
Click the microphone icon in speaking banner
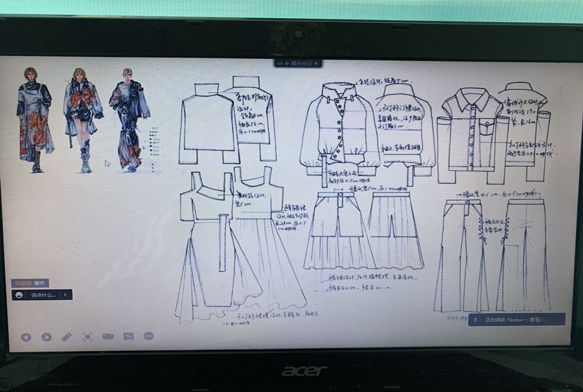[x=476, y=319]
